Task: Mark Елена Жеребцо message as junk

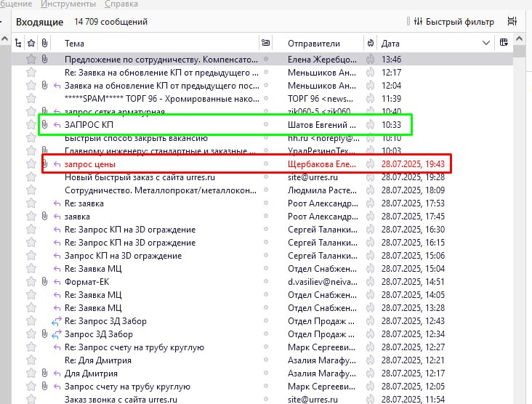Action: click(x=371, y=60)
